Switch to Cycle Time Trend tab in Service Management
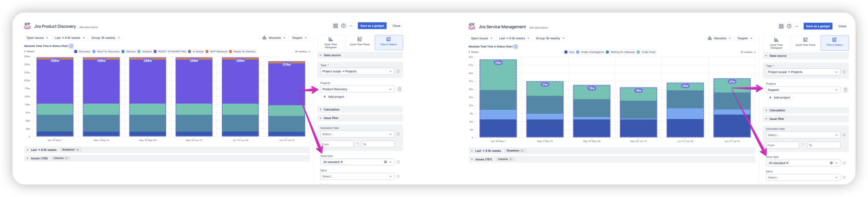The width and height of the screenshot is (868, 197). click(x=805, y=43)
